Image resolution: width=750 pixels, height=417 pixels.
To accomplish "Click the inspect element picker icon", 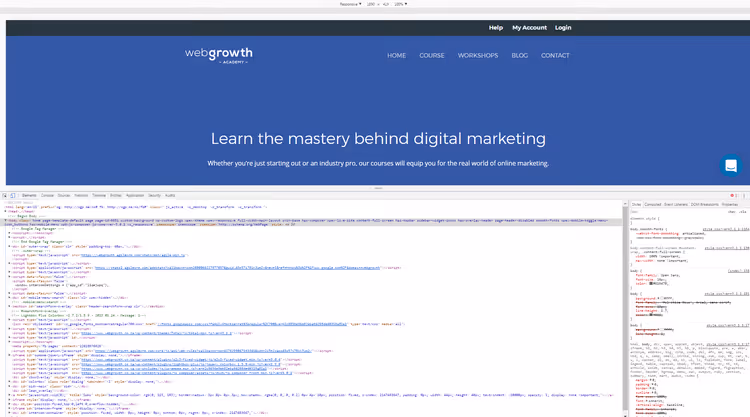I will coord(5,196).
